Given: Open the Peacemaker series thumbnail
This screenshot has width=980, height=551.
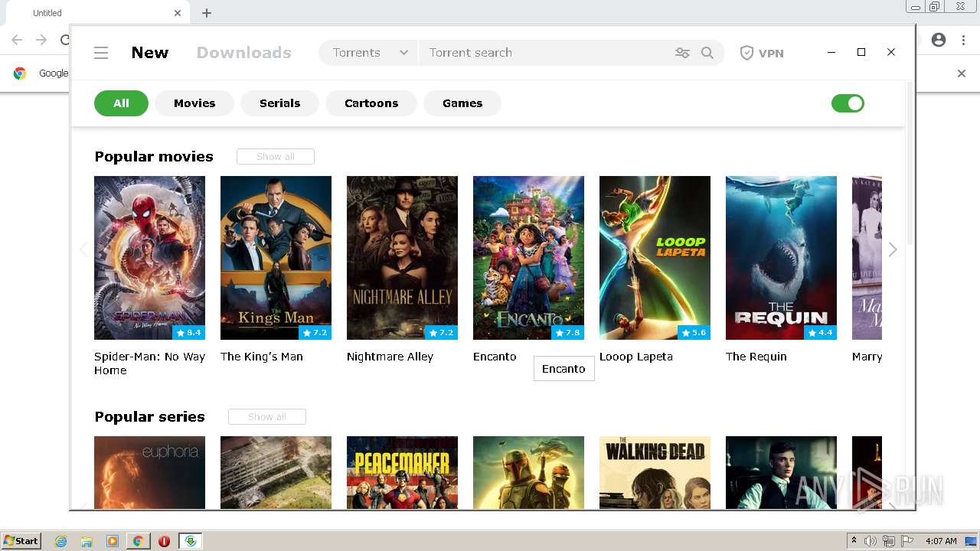Looking at the screenshot, I should (402, 472).
